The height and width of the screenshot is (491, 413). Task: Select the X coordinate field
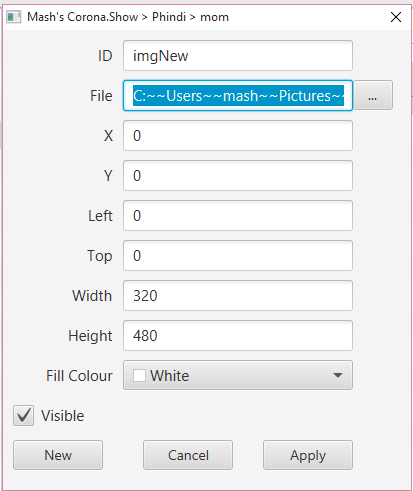tap(238, 136)
